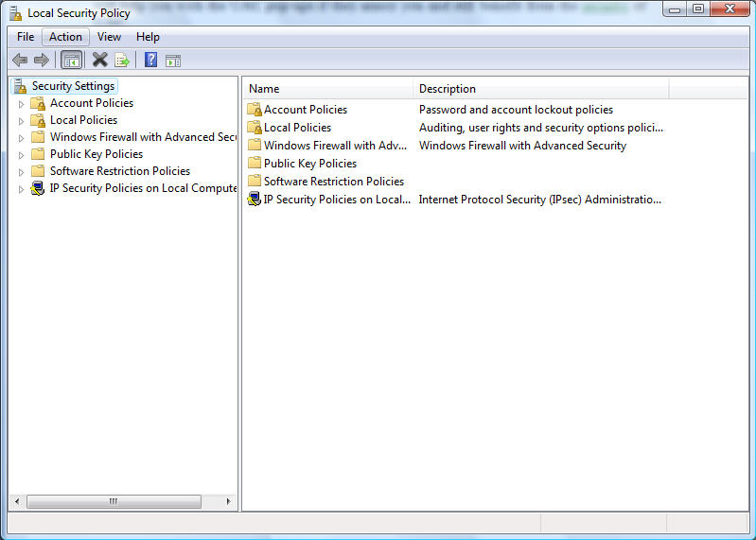Select 'Software Restriction Policies' name in list pane
Screen dimensions: 756x540
[x=334, y=182]
